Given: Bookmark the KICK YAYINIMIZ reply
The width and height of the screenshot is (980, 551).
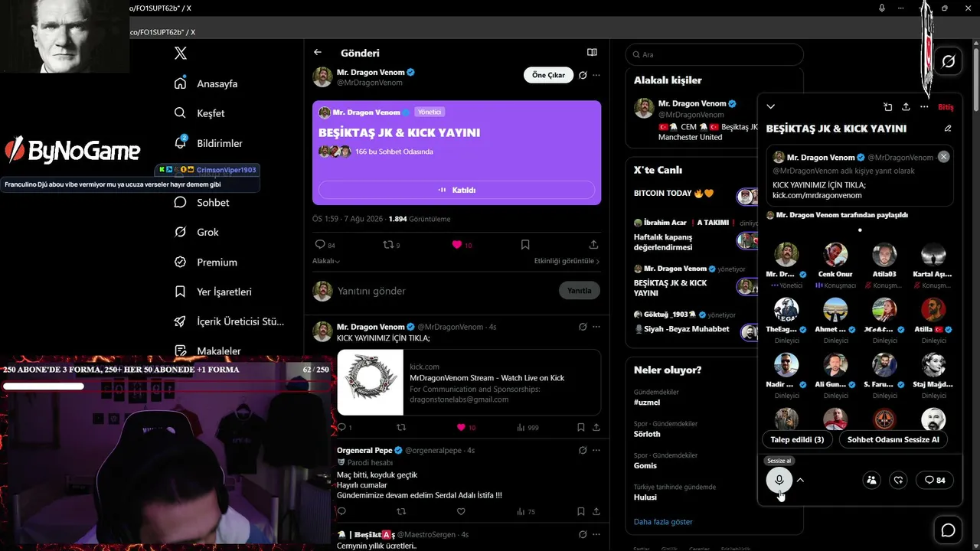Looking at the screenshot, I should [x=581, y=427].
